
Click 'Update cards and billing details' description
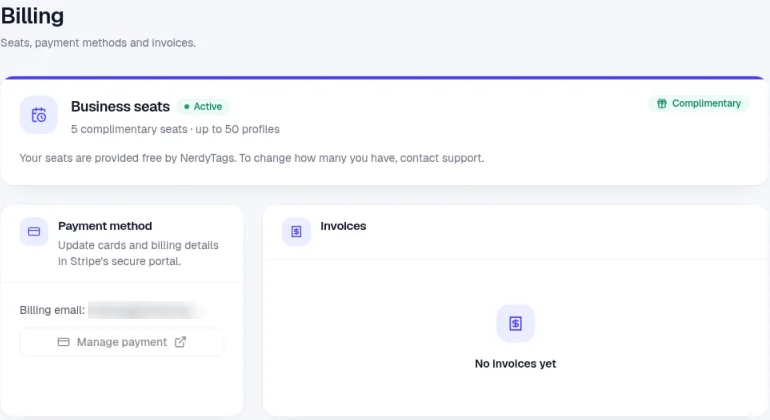click(138, 253)
